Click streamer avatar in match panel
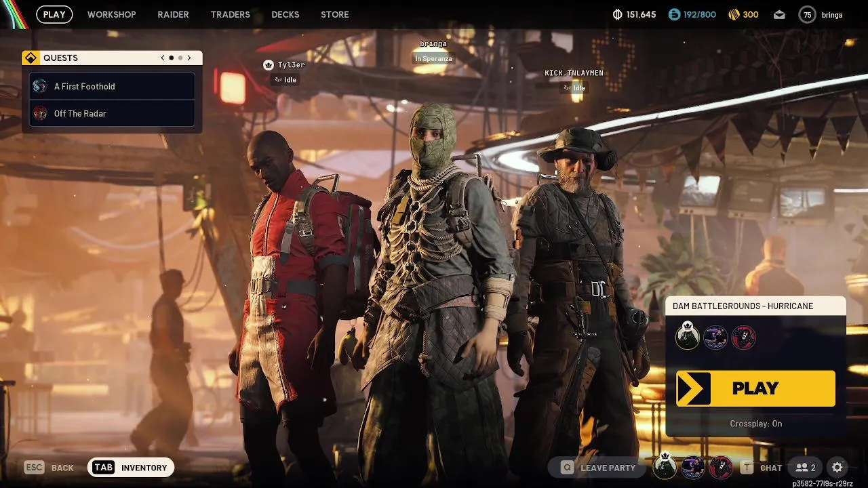The image size is (868, 488). (715, 337)
